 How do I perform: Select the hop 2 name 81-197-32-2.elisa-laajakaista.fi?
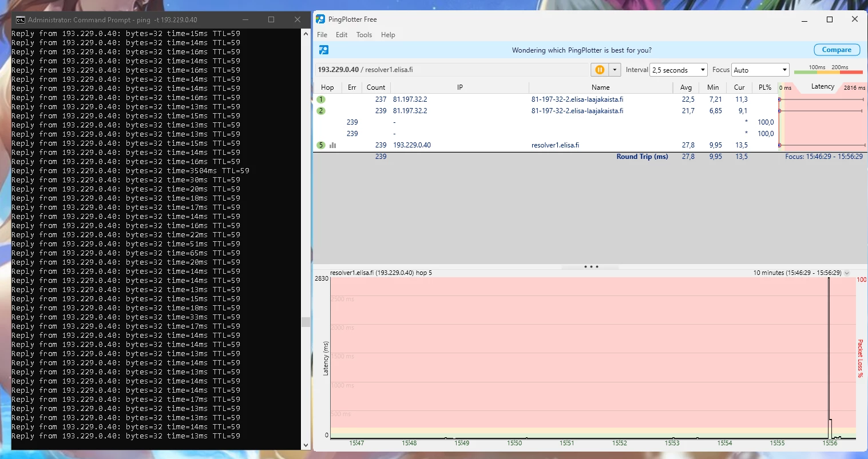point(577,111)
